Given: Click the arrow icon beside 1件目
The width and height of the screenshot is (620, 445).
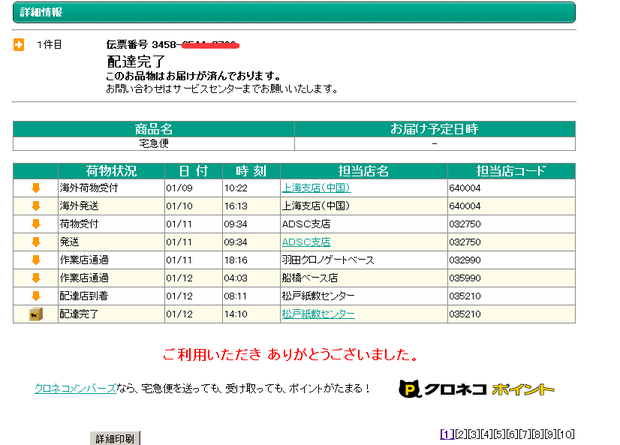Looking at the screenshot, I should [19, 45].
